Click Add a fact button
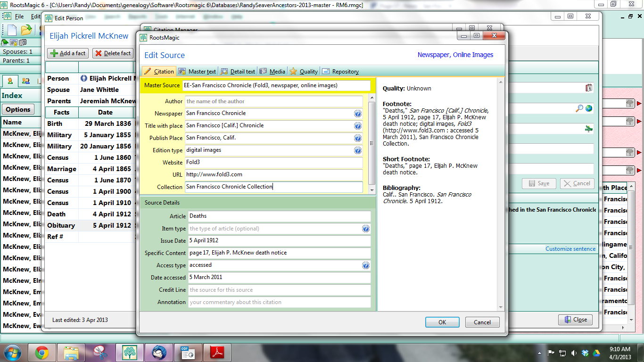The height and width of the screenshot is (362, 644). (68, 53)
